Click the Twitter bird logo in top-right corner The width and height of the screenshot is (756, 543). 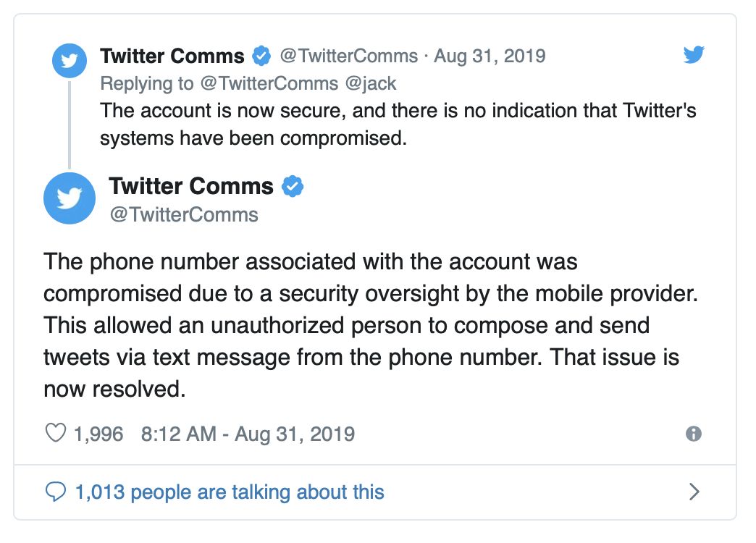coord(694,55)
